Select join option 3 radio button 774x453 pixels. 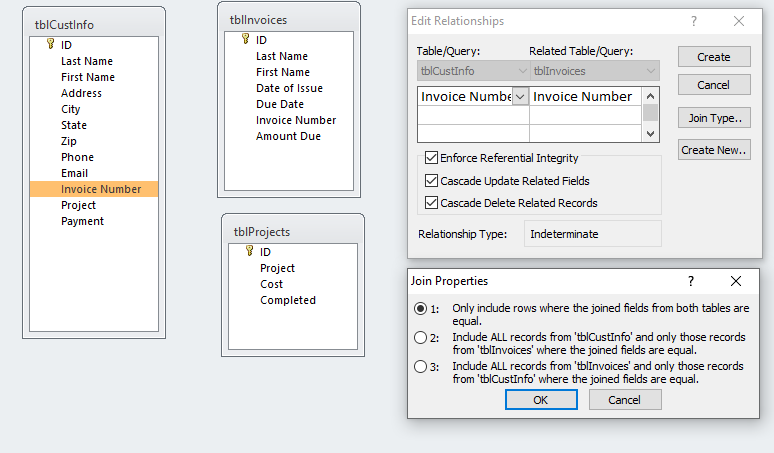click(421, 366)
